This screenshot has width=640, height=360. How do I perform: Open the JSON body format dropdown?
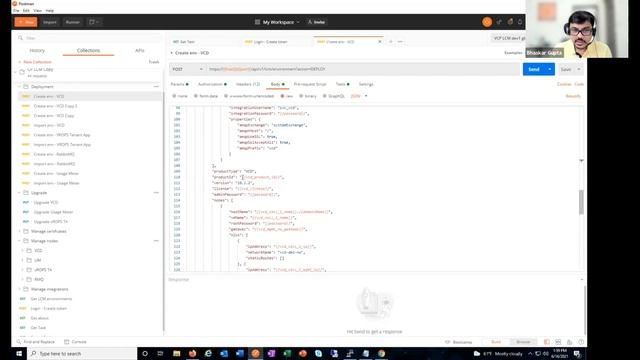pos(359,96)
